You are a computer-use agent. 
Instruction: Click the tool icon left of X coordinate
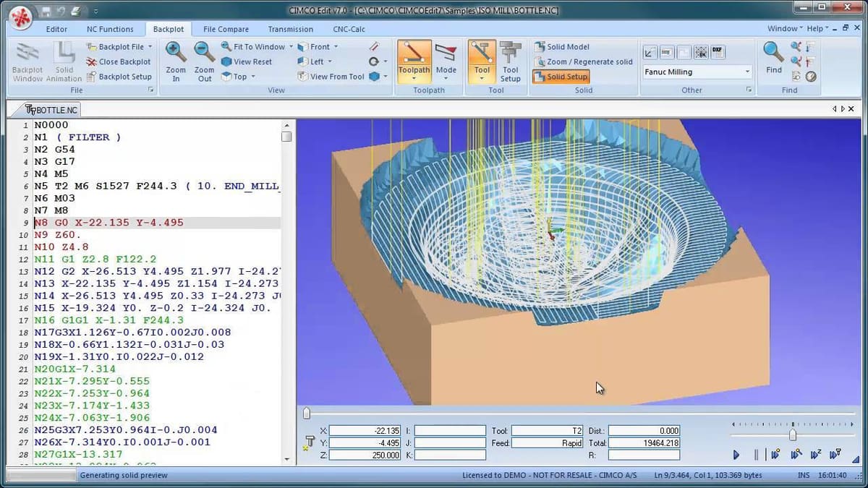click(x=310, y=442)
